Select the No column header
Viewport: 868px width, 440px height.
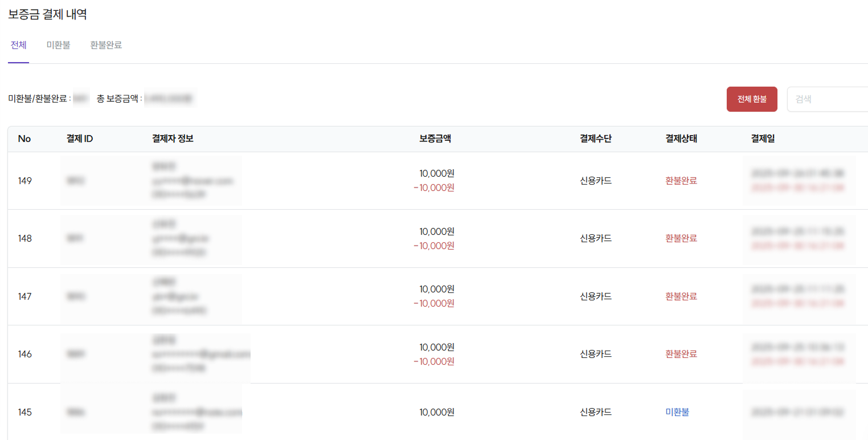pos(23,138)
